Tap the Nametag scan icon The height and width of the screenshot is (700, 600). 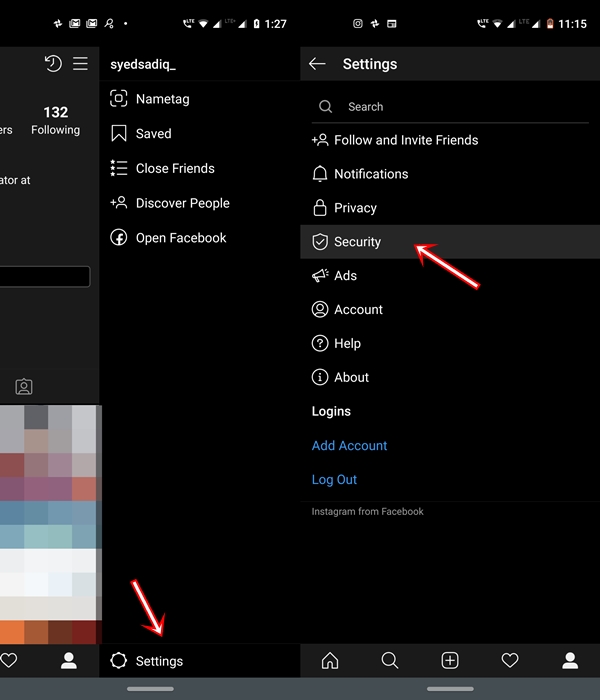point(119,99)
